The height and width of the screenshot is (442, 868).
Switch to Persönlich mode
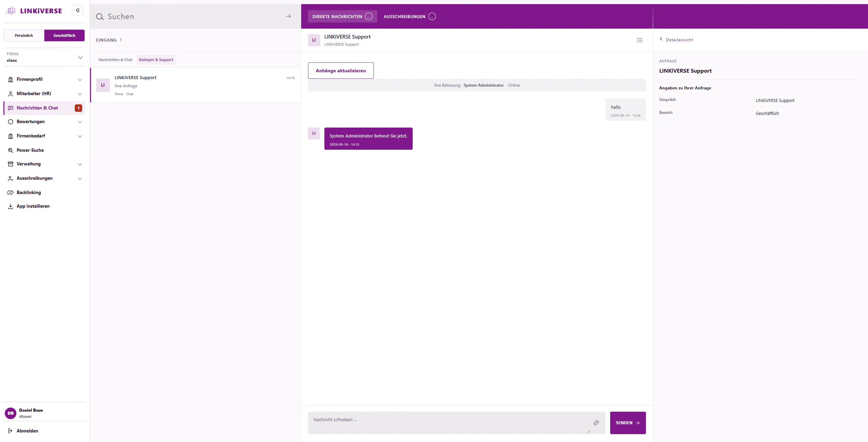click(24, 35)
